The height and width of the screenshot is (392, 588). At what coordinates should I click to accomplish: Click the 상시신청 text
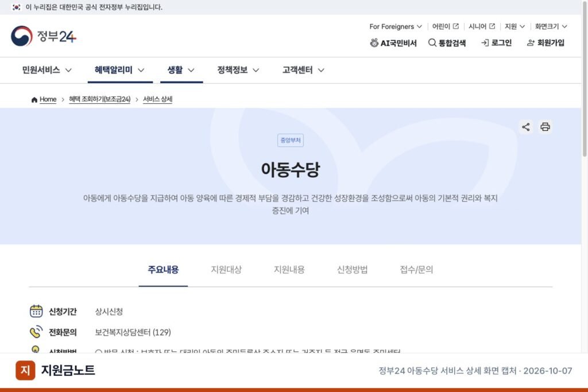109,312
